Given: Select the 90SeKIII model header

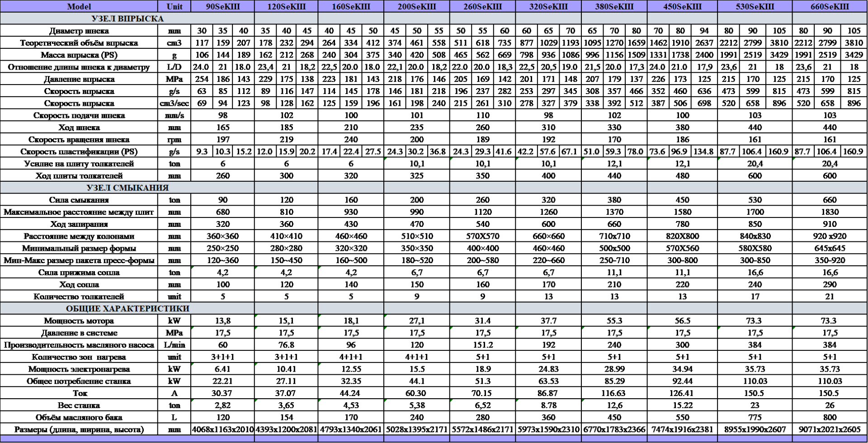Looking at the screenshot, I should (x=223, y=6).
